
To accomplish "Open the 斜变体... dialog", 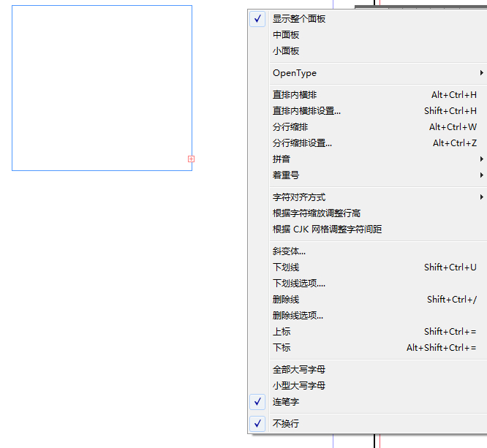I will (368, 251).
